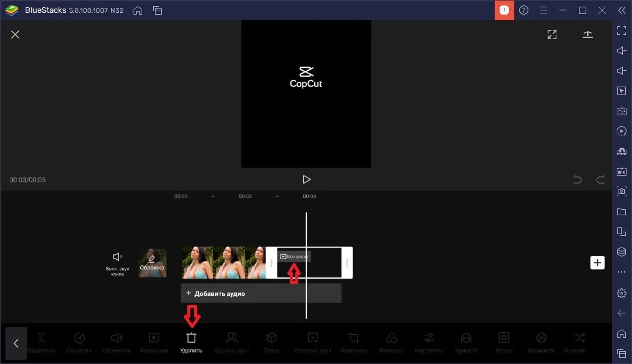Go back with the toolbar left chevron
The width and height of the screenshot is (632, 364).
(x=16, y=343)
